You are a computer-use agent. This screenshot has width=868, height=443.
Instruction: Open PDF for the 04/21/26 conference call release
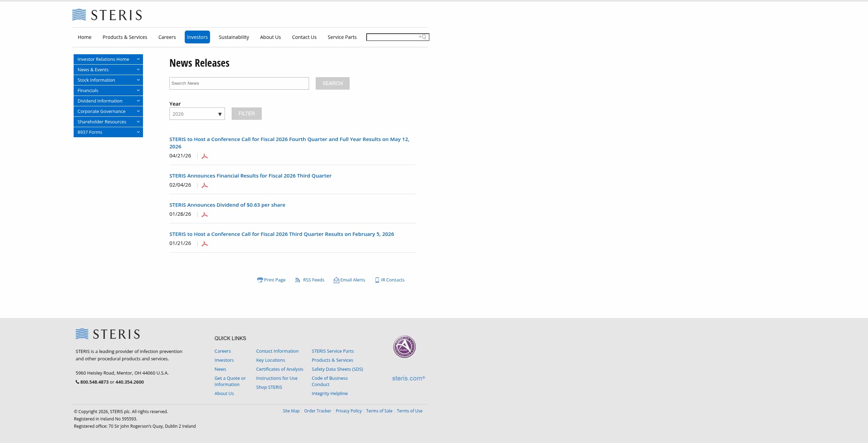point(205,156)
